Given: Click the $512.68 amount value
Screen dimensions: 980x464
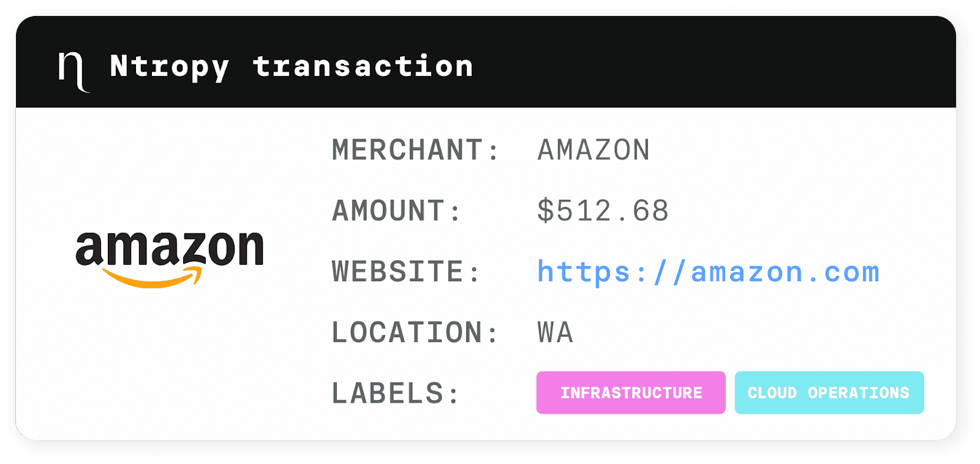Looking at the screenshot, I should tap(603, 211).
